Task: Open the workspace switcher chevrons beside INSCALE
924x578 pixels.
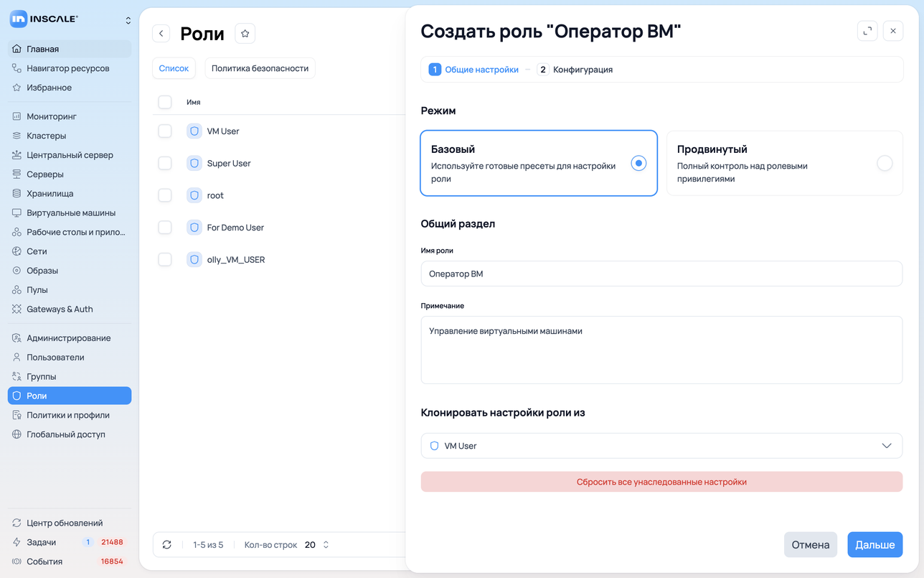Action: pyautogui.click(x=128, y=20)
